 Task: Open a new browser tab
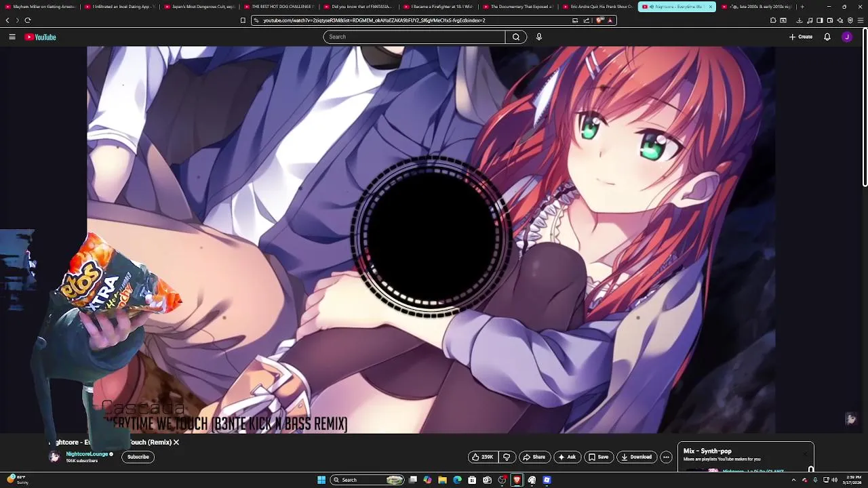(802, 7)
